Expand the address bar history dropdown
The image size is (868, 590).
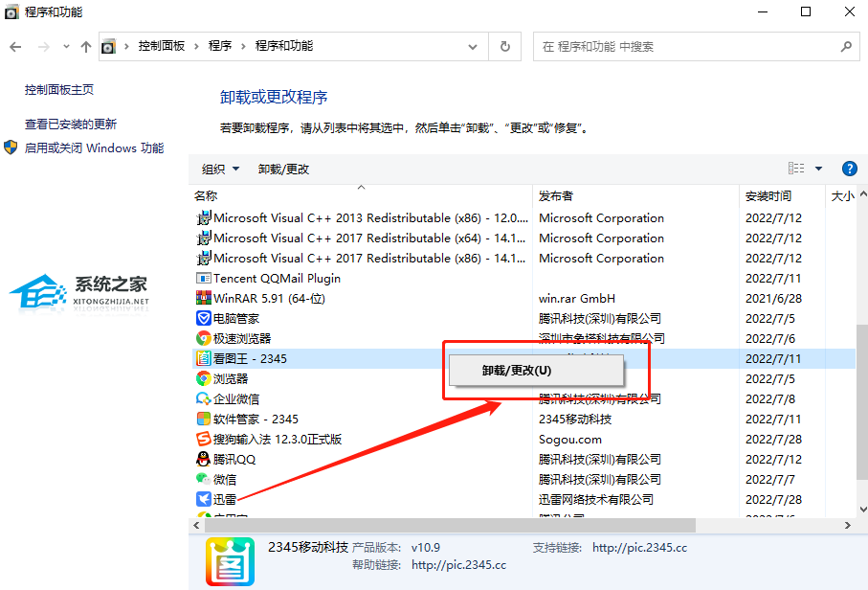tap(472, 47)
